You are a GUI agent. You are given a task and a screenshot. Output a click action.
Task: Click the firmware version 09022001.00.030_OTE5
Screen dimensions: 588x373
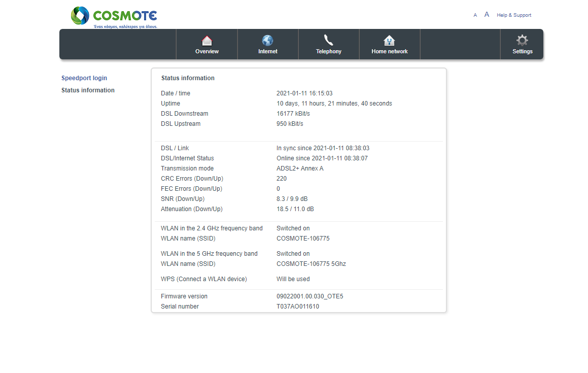tap(310, 296)
